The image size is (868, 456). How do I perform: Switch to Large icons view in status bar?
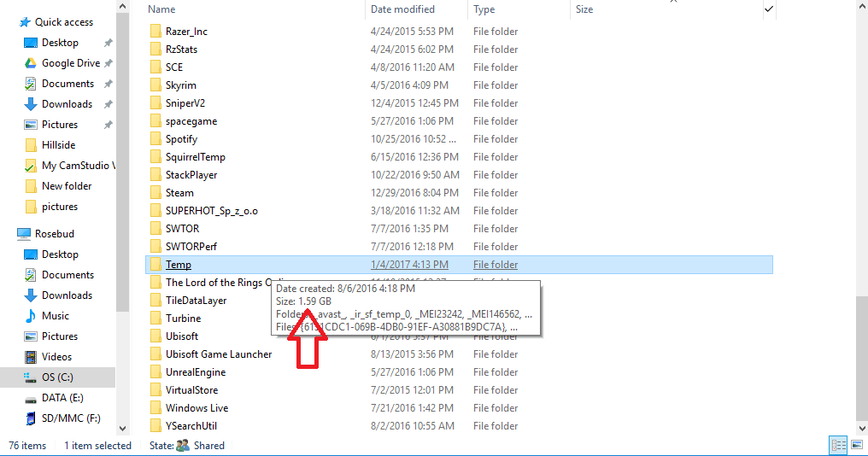[x=857, y=445]
